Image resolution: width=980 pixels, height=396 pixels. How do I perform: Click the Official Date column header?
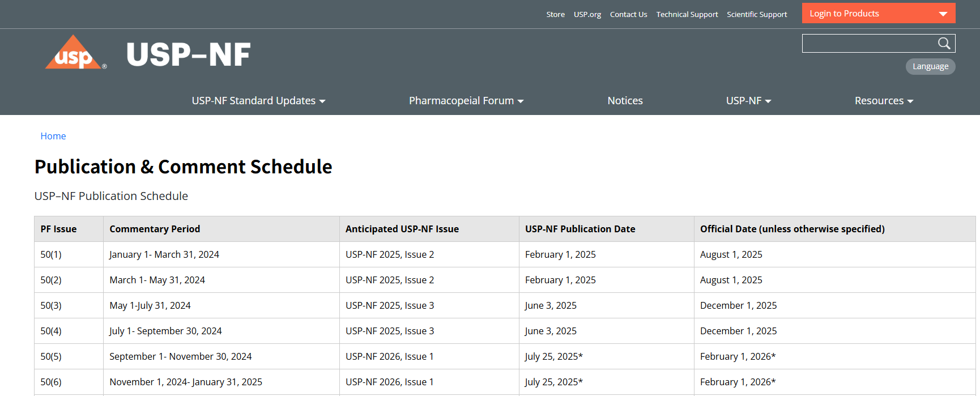point(835,229)
